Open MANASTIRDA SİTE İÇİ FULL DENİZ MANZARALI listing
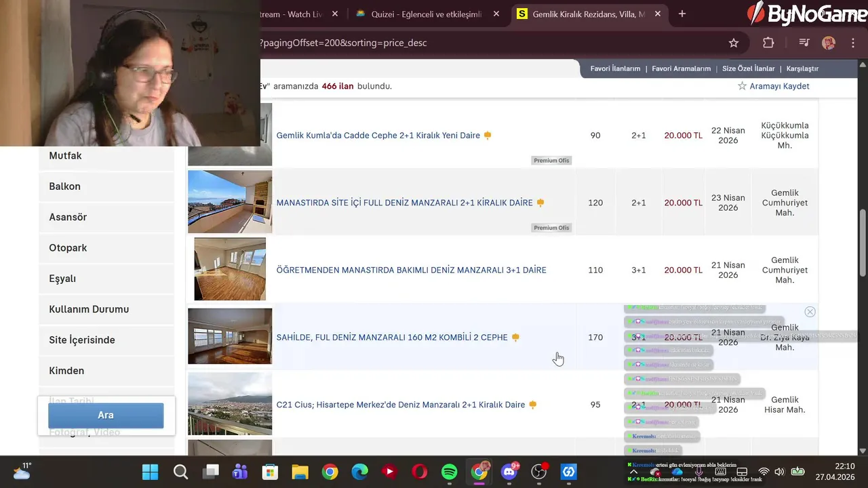The width and height of the screenshot is (868, 488). pyautogui.click(x=404, y=203)
